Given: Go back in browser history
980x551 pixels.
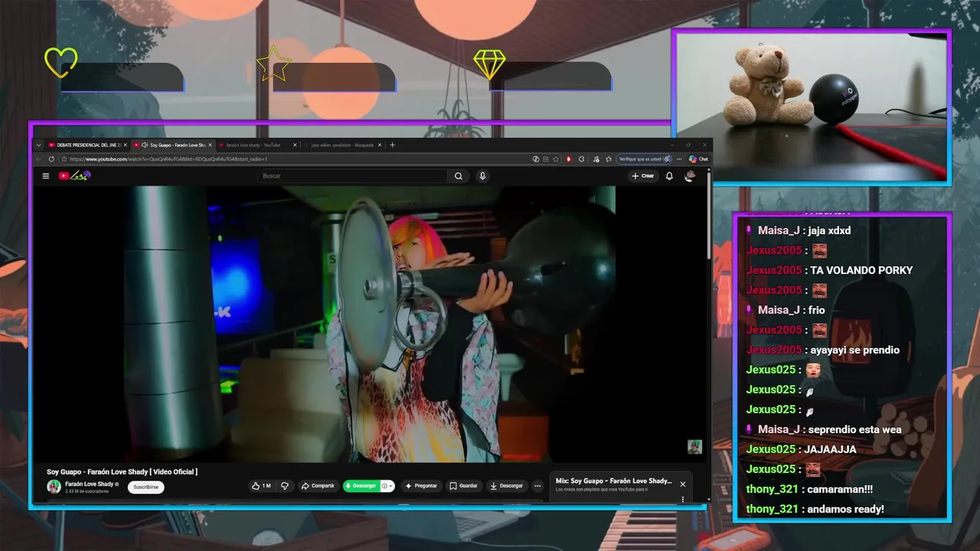Looking at the screenshot, I should 38,159.
